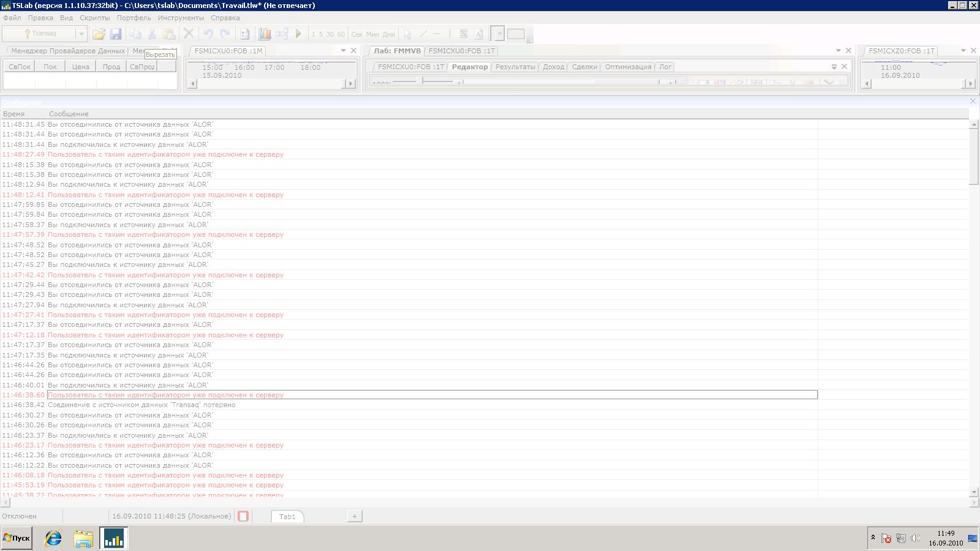Open the Инструменты menu
The image size is (980, 551).
click(181, 18)
